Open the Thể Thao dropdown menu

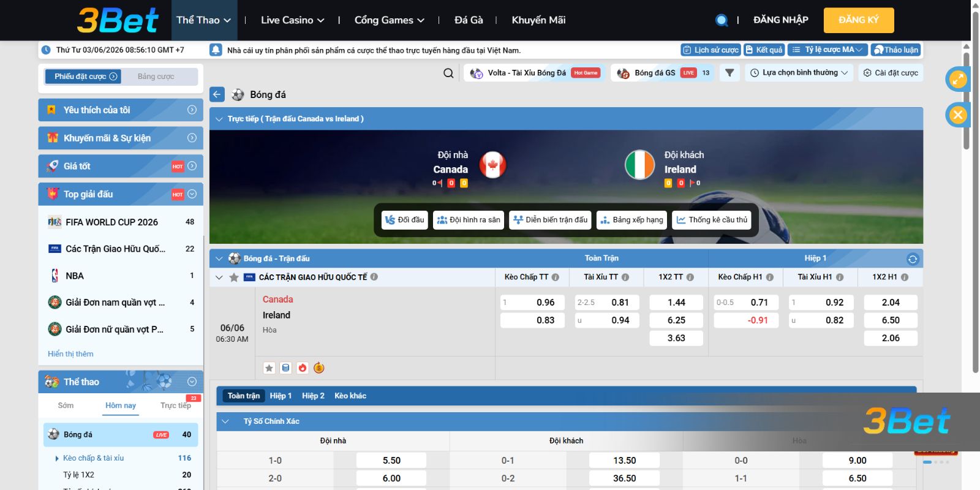[203, 20]
